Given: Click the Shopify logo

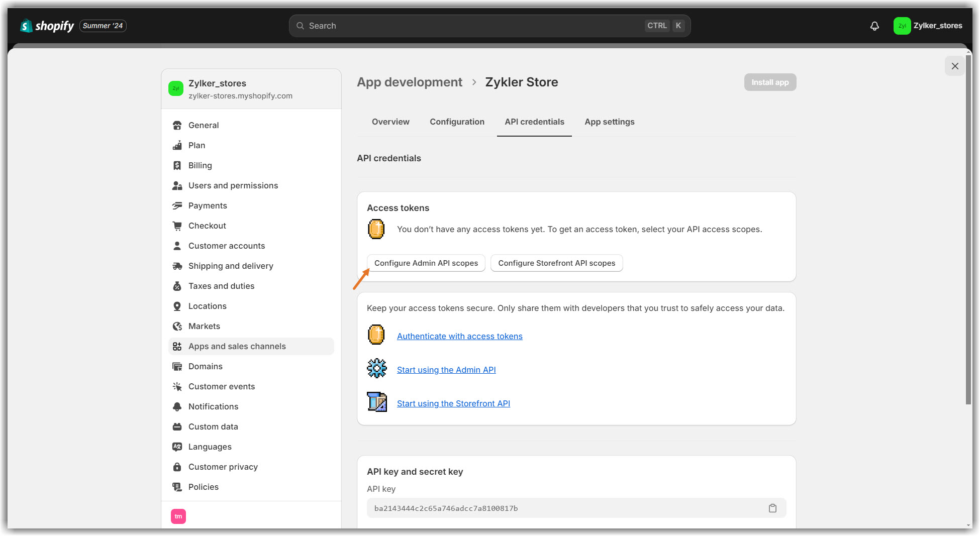Looking at the screenshot, I should click(x=47, y=26).
